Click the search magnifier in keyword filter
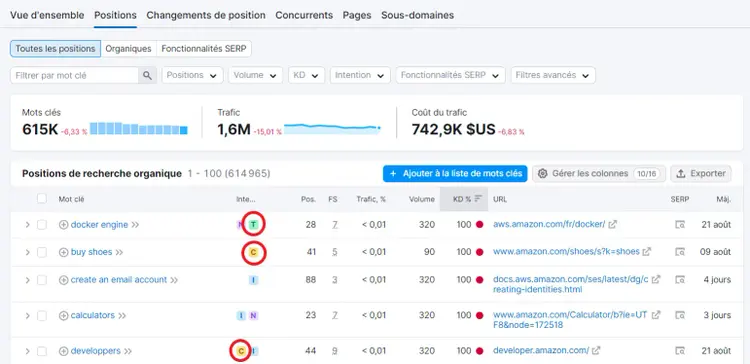750x364 pixels. coord(147,75)
